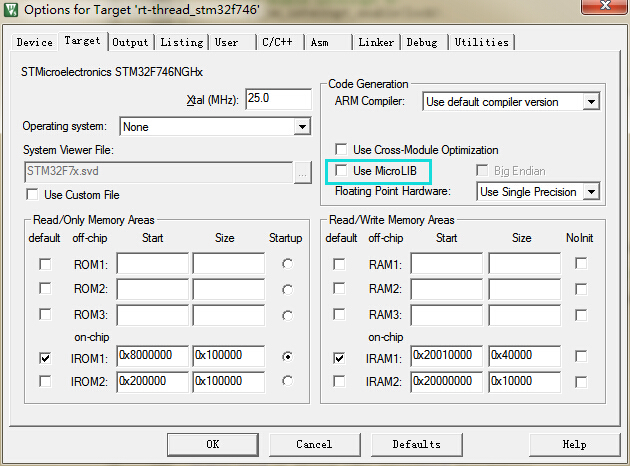Click the Keil icon in title bar
This screenshot has width=630, height=466.
tap(11, 10)
